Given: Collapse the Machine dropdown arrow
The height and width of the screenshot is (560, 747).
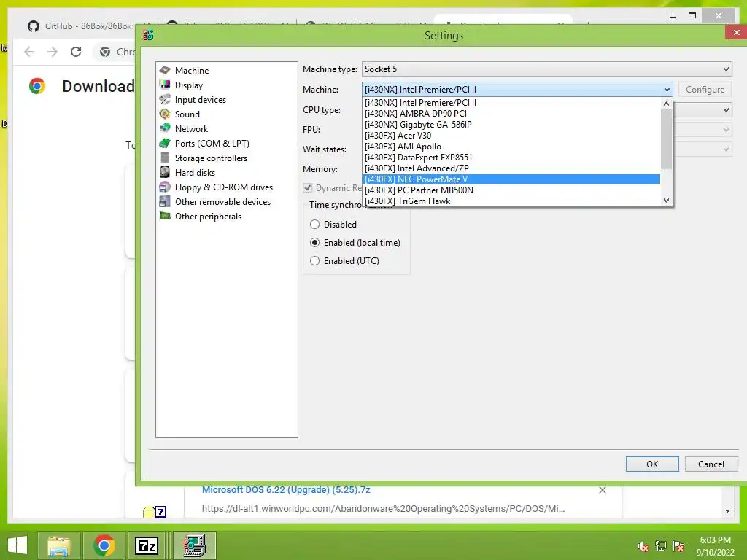Looking at the screenshot, I should (x=667, y=90).
